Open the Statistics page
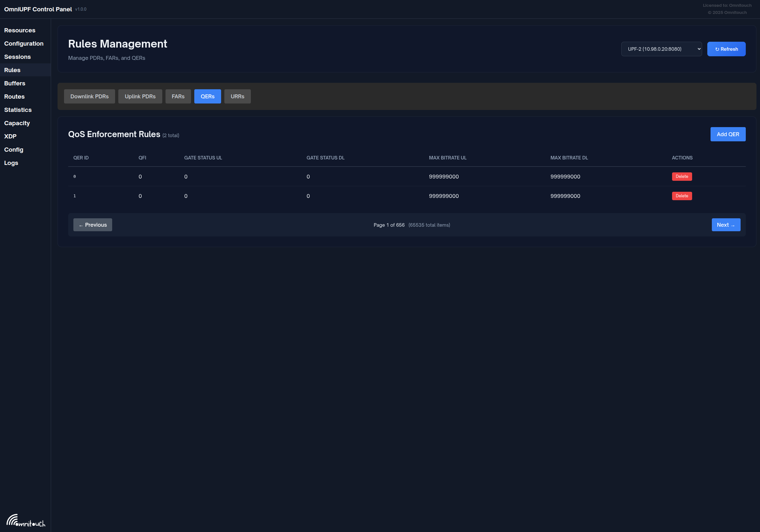 18,110
